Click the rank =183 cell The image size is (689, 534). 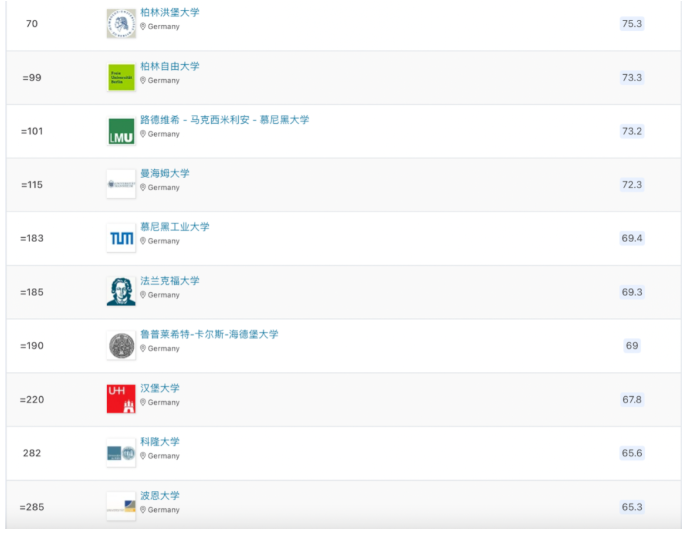point(32,239)
